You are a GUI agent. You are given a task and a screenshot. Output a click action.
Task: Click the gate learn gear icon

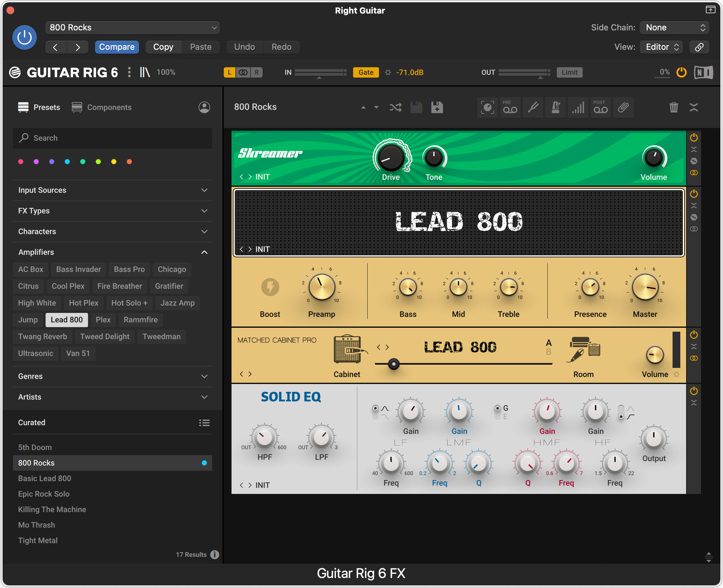pos(388,72)
